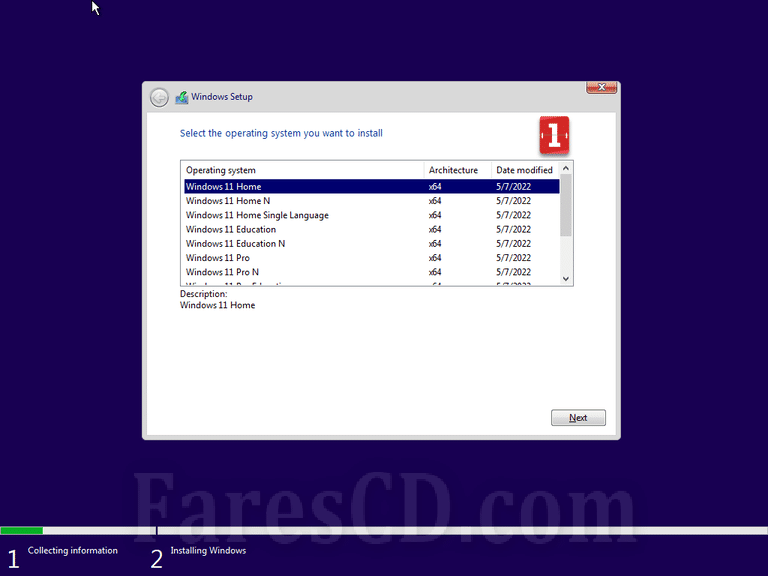Select Windows 11 Home N row
Screen dimensions: 768x576
click(x=372, y=201)
